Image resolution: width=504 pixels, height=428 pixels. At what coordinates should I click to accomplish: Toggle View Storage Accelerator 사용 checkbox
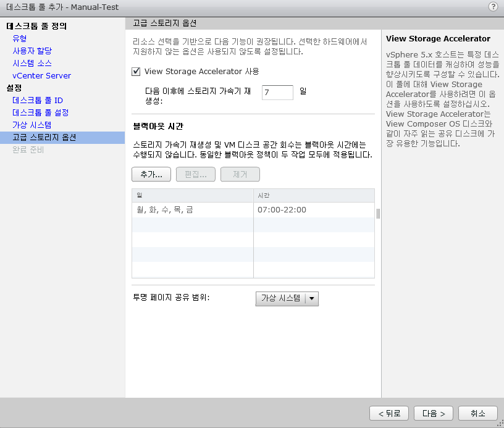coord(136,72)
